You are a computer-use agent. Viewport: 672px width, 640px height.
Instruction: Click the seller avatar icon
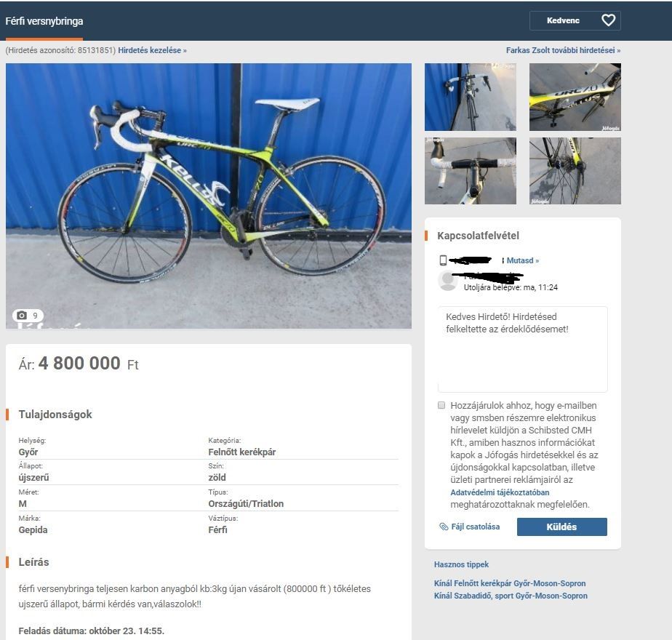pyautogui.click(x=447, y=281)
